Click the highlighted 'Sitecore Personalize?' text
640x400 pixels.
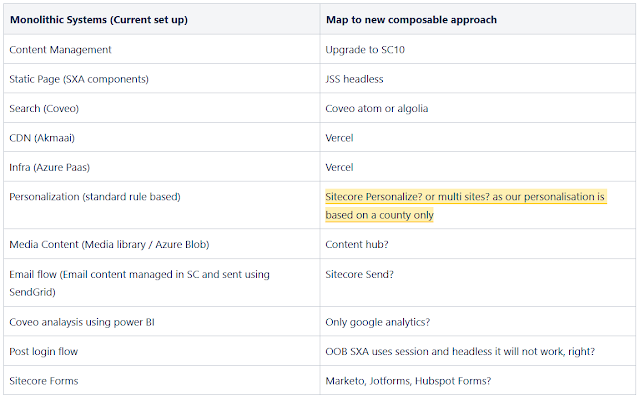(373, 196)
